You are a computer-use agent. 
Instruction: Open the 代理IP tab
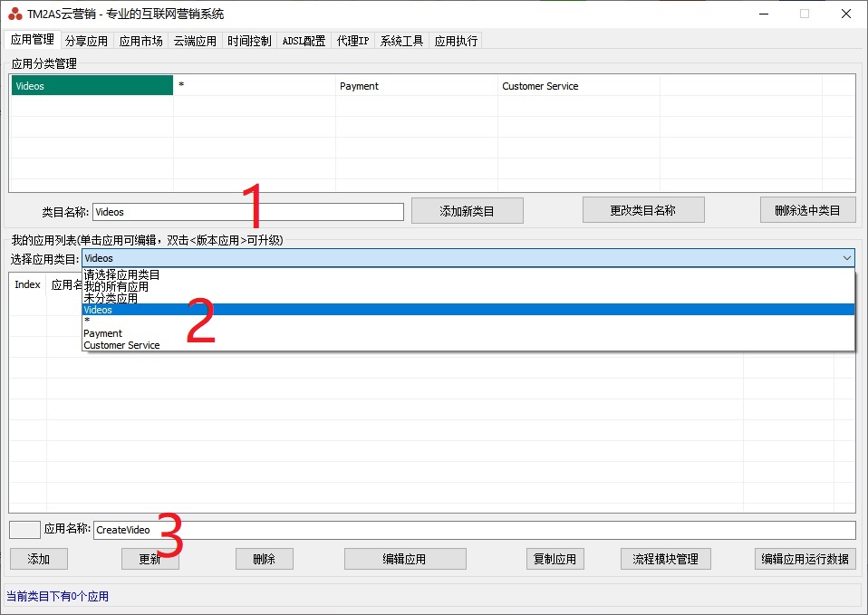352,40
